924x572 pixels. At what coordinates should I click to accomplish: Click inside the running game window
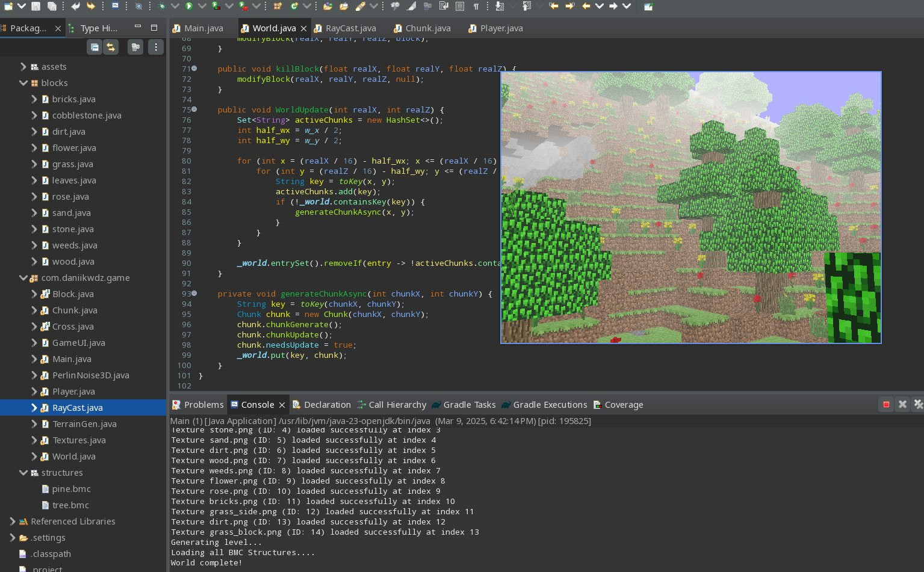coord(691,208)
